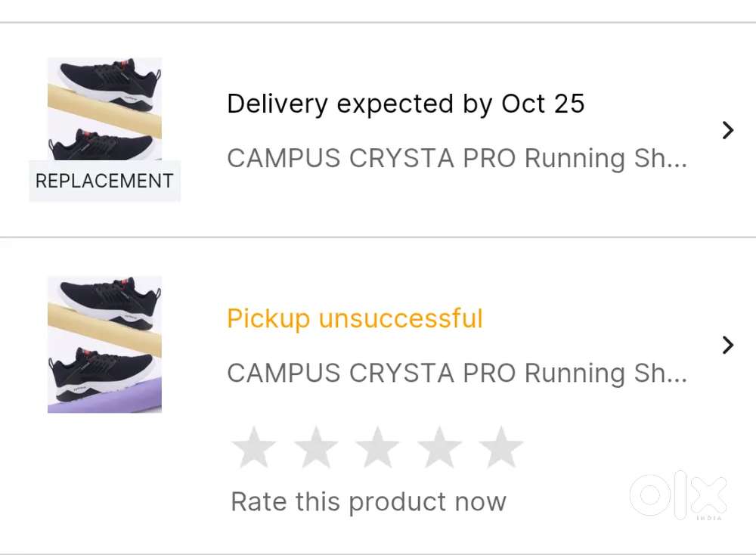Rate the product five stars

[x=501, y=448]
